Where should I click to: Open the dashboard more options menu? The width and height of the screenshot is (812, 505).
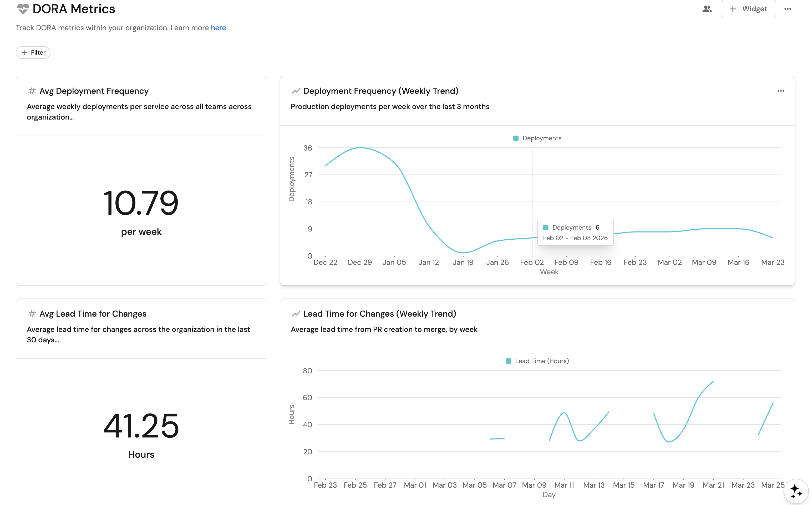[x=787, y=9]
